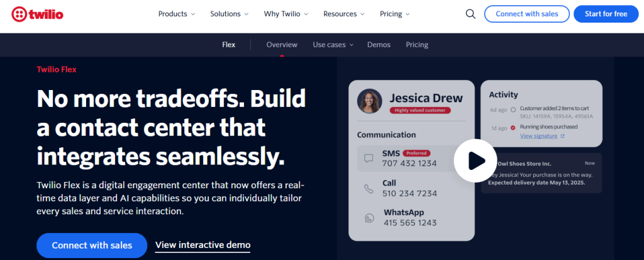The image size is (644, 260).
Task: Click the Highly valued customer badge
Action: click(x=420, y=110)
